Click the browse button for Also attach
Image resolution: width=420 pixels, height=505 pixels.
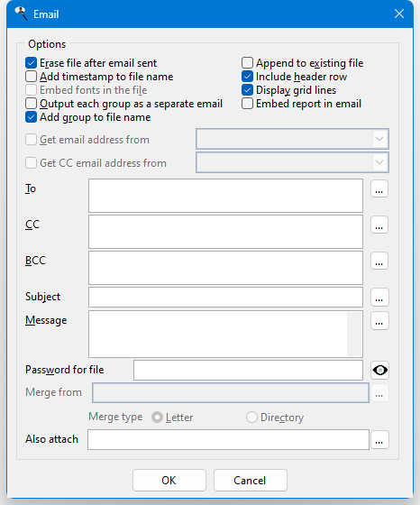click(379, 440)
